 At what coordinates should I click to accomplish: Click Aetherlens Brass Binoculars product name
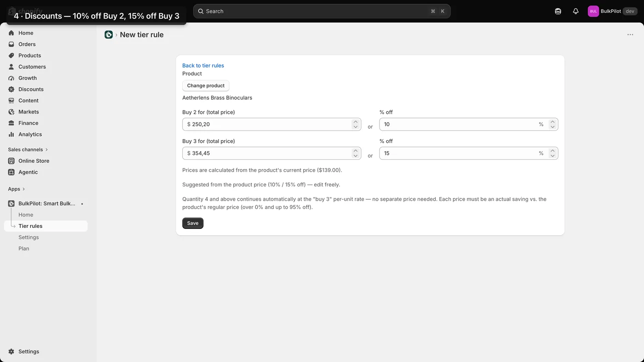[217, 98]
